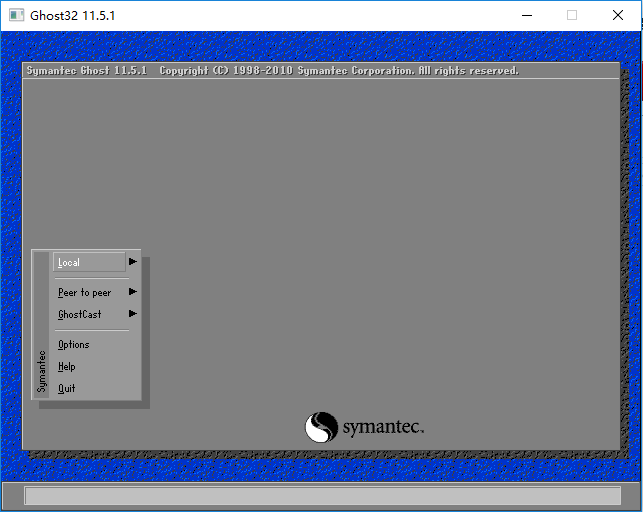Click the Ghost32 title bar app icon
643x512 pixels.
pyautogui.click(x=16, y=15)
